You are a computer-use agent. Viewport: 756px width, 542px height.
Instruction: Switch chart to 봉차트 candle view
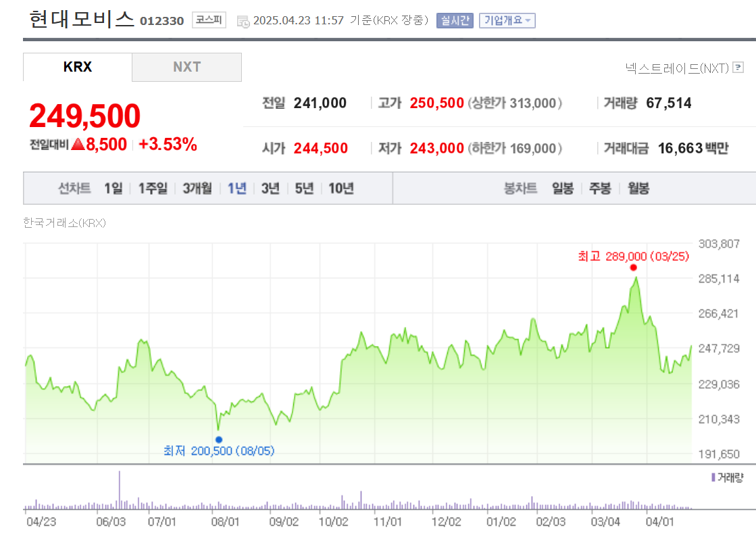pyautogui.click(x=520, y=189)
